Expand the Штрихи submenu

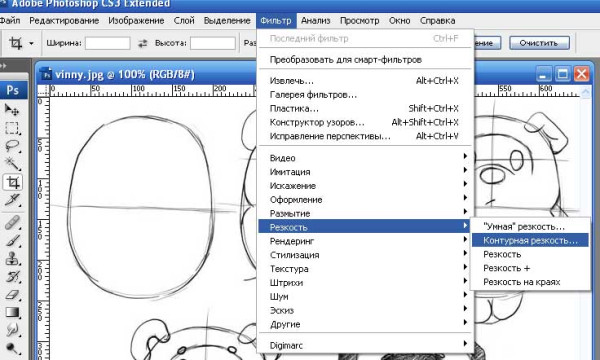pos(366,282)
